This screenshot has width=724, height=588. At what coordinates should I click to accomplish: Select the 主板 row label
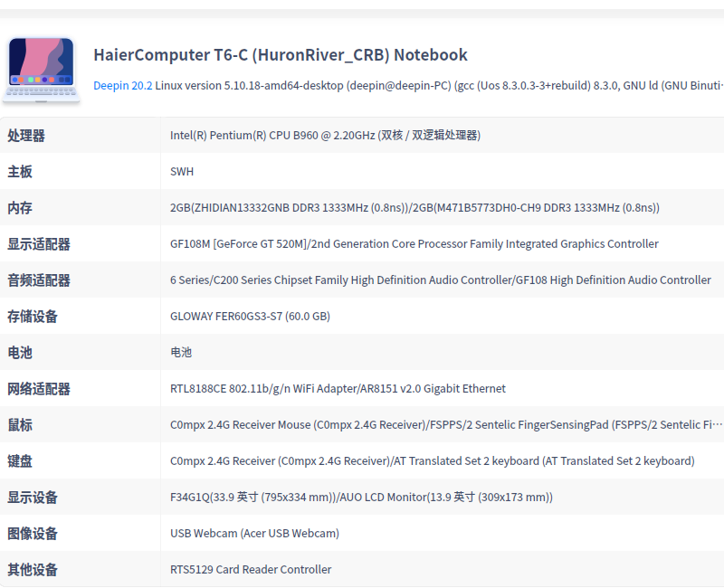coord(20,172)
